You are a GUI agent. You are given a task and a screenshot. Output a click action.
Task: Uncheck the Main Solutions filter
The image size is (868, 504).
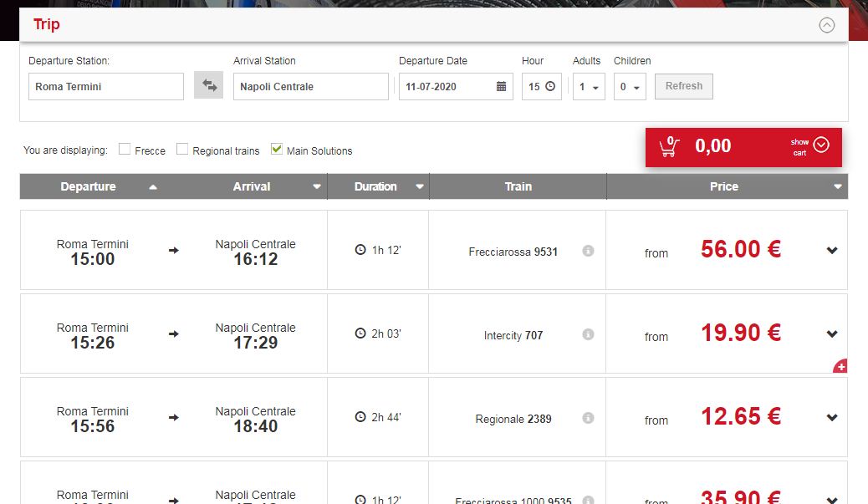click(277, 150)
